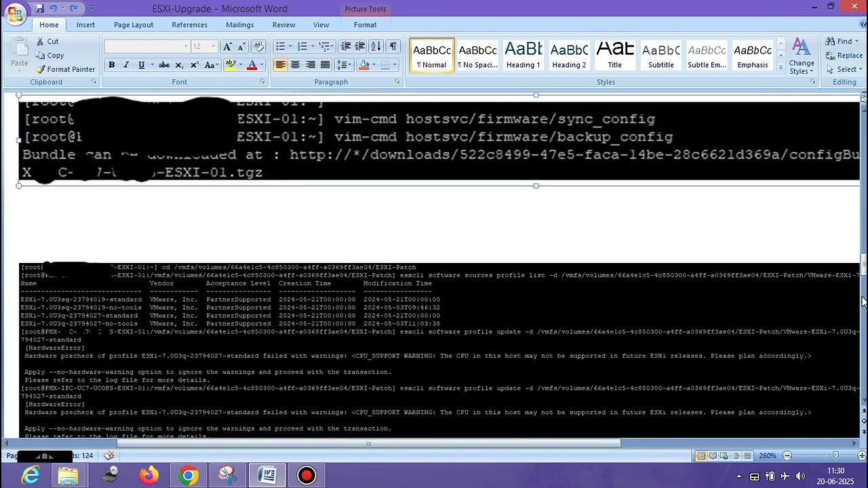The width and height of the screenshot is (868, 488).
Task: Click the horizontal scrollbar thumb
Action: point(369,444)
